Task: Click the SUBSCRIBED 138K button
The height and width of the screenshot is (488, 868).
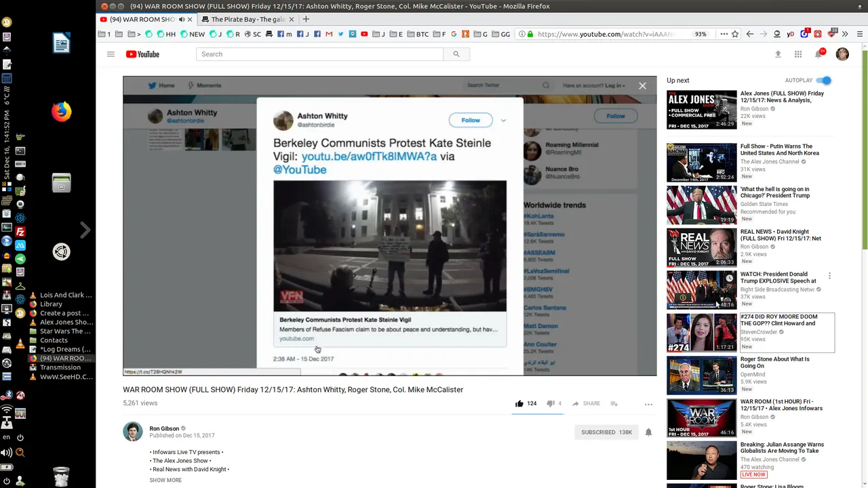Action: (606, 432)
